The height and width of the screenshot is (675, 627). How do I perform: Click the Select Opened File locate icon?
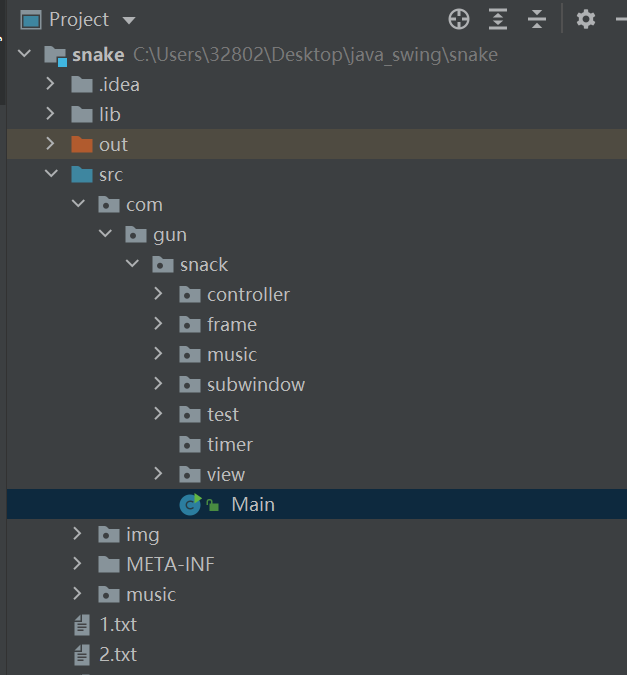point(459,19)
